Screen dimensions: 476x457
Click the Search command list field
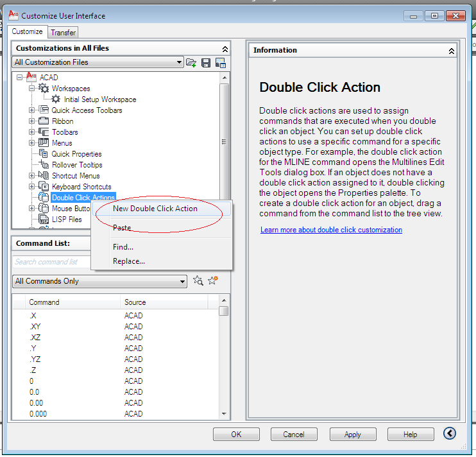51,262
